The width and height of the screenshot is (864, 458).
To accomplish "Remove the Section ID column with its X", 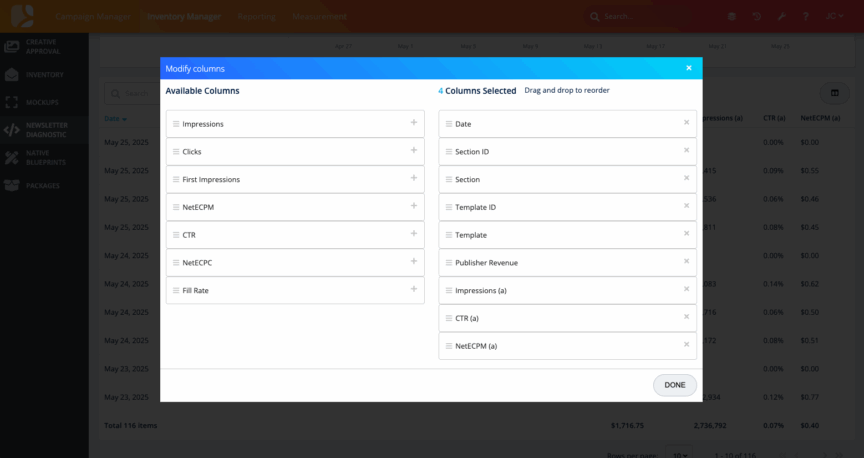I will (x=686, y=151).
